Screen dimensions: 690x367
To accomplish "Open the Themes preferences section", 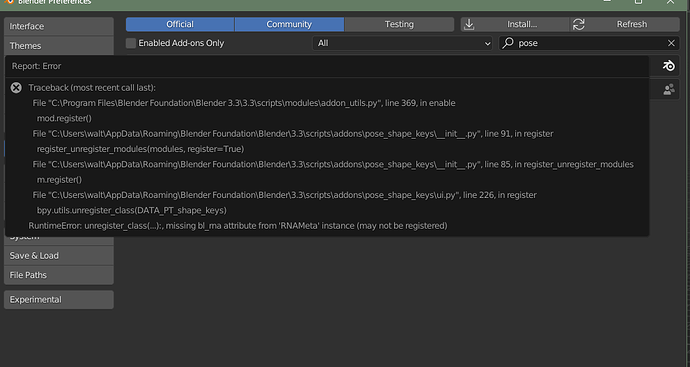I will pos(59,46).
